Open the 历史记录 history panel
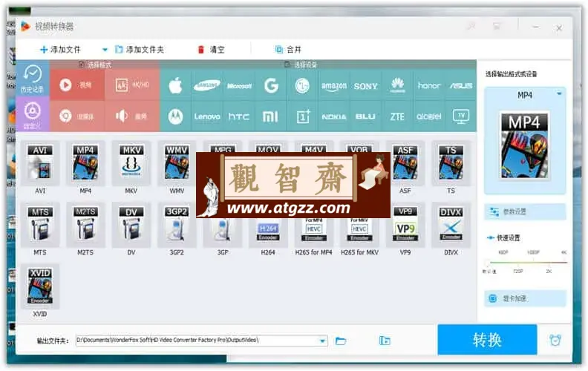This screenshot has height=371, width=588. point(33,79)
